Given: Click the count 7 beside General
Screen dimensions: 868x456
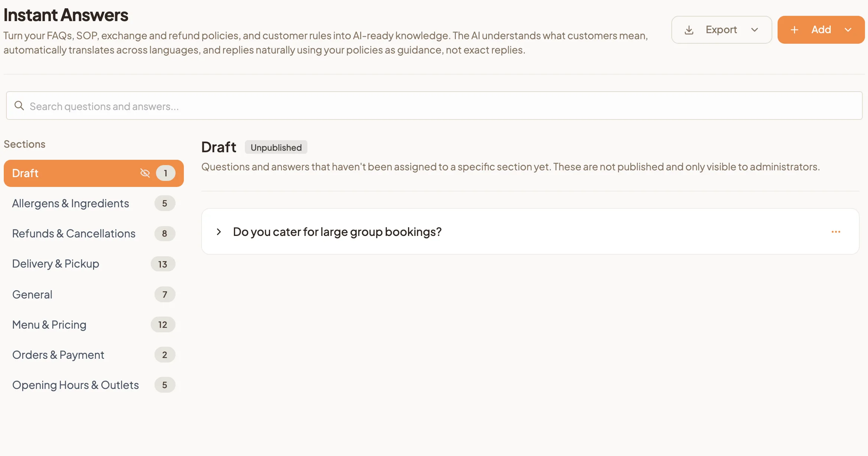Looking at the screenshot, I should (x=165, y=294).
